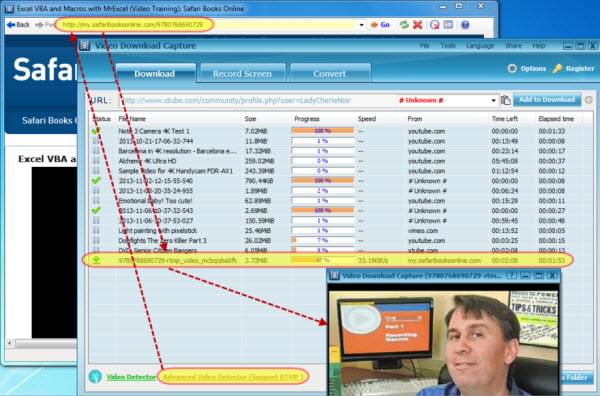This screenshot has width=600, height=396.
Task: Open Options with the gear icon
Action: (527, 69)
